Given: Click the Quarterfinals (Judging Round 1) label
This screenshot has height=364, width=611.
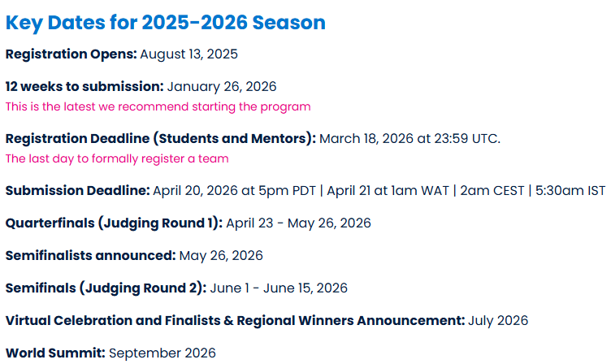Looking at the screenshot, I should 114,223.
